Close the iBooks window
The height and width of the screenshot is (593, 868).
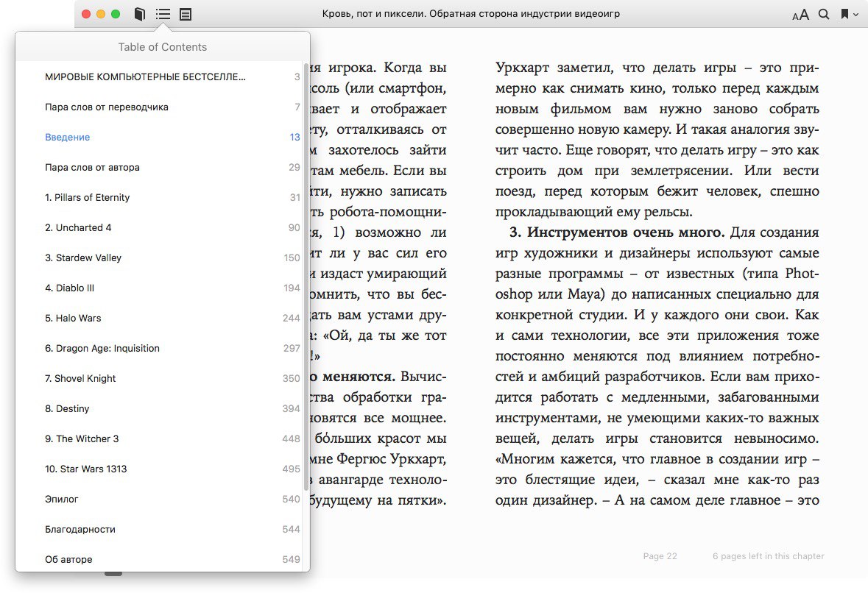point(86,14)
